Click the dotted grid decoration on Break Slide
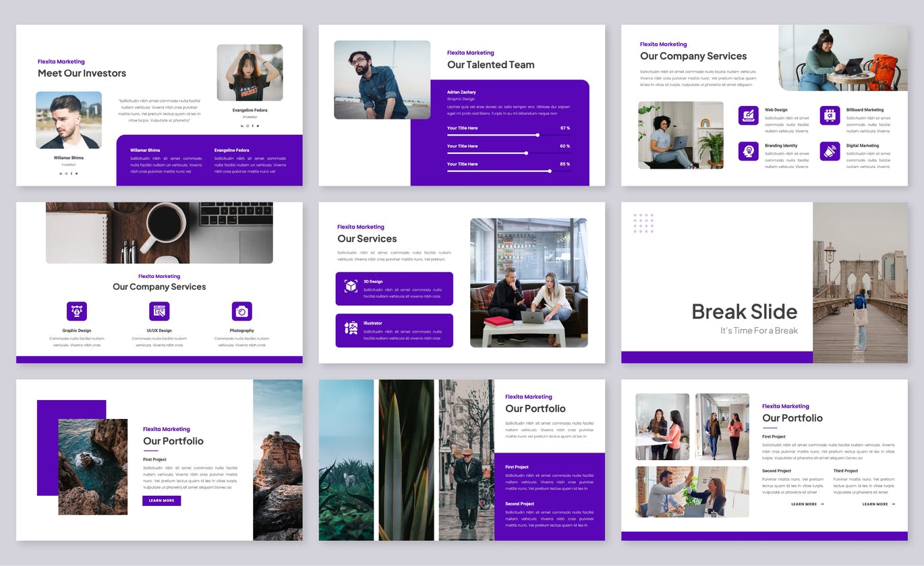Image resolution: width=924 pixels, height=566 pixels. pos(643,223)
